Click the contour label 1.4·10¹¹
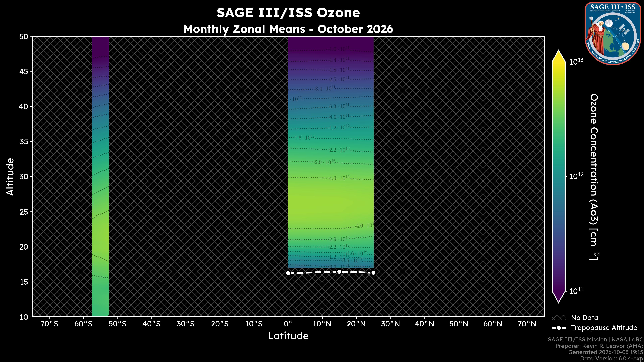Image resolution: width=644 pixels, height=362 pixels. point(339,60)
